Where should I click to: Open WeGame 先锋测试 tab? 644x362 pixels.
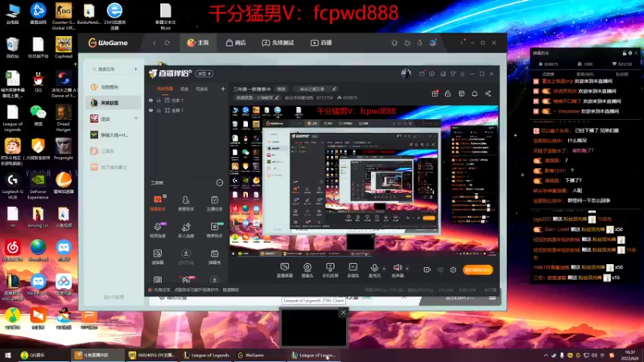278,43
